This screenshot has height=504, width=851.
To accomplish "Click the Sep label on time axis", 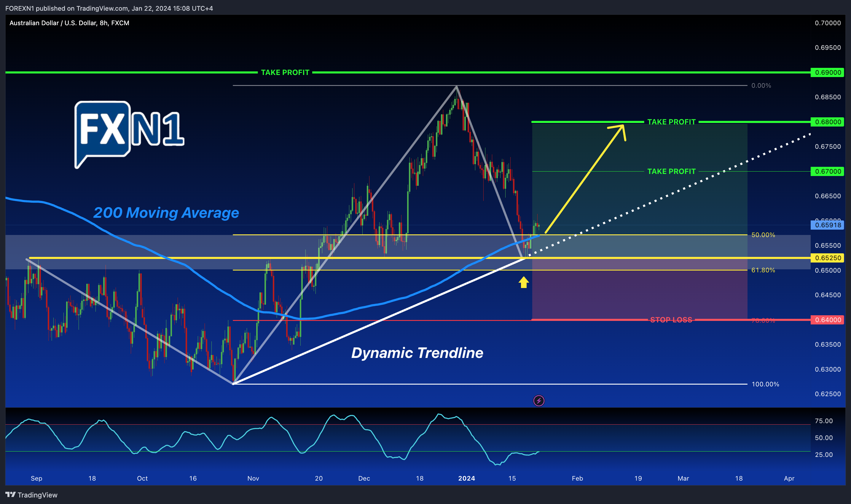I will [x=36, y=479].
